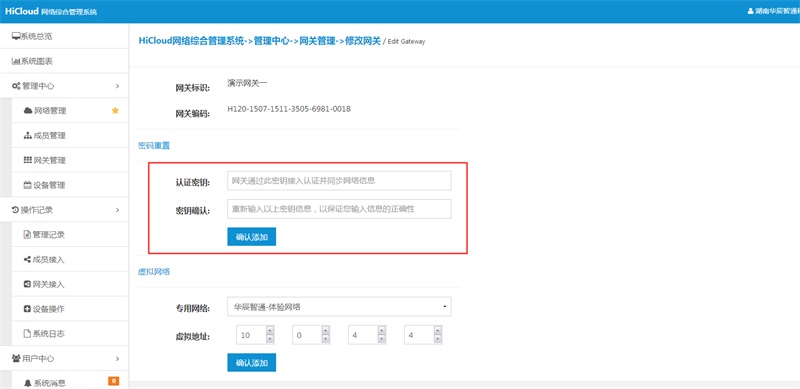Click 管理中心 in the breadcrumb
Viewport: 800px width, 389px height.
[x=270, y=41]
